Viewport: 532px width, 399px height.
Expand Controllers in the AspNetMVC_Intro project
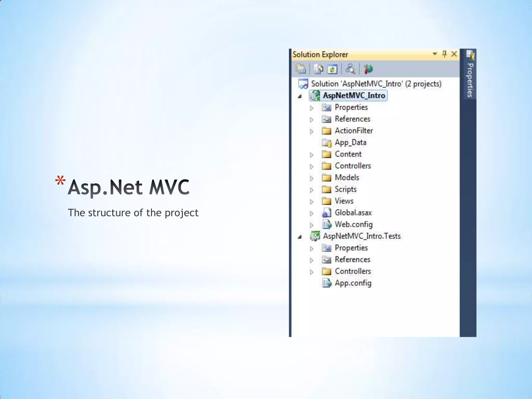pos(312,167)
